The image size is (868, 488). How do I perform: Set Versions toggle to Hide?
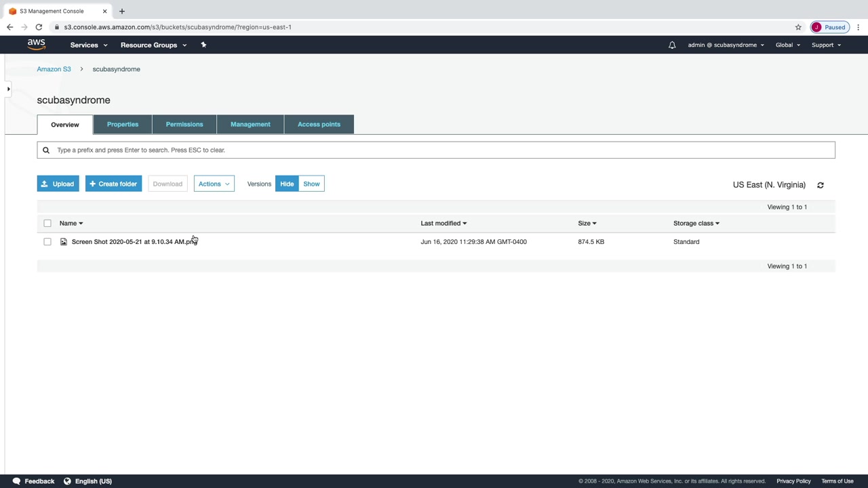pyautogui.click(x=287, y=184)
